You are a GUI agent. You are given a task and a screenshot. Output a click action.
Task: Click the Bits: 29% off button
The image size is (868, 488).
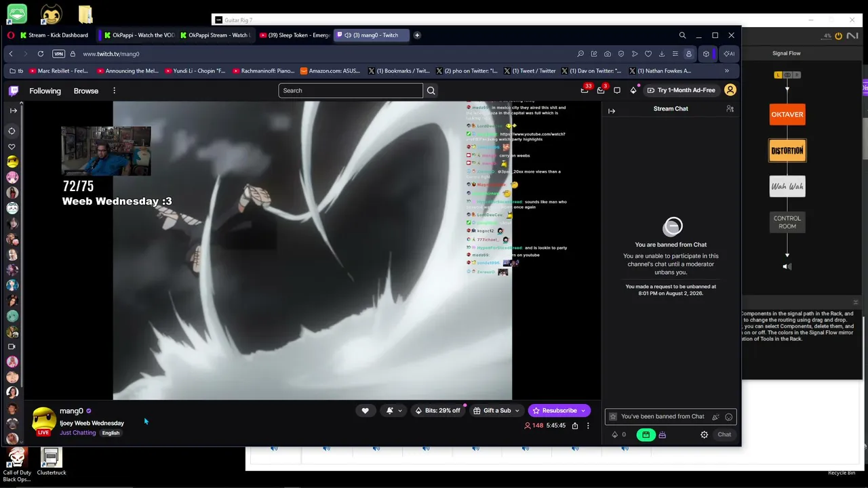[438, 410]
